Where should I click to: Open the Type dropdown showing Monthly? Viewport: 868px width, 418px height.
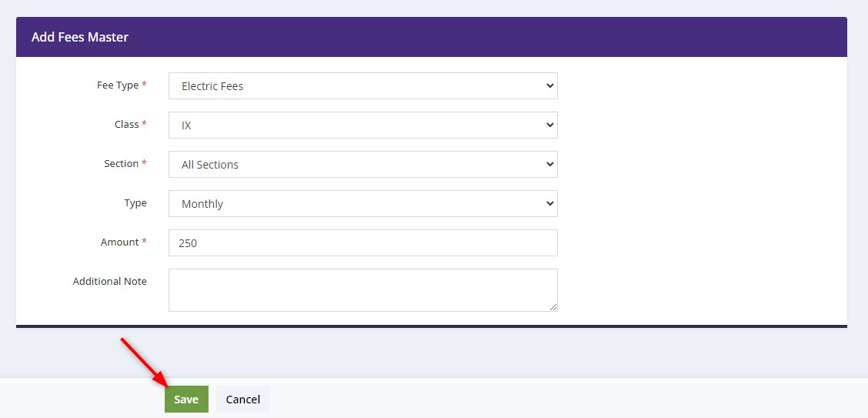pyautogui.click(x=362, y=204)
